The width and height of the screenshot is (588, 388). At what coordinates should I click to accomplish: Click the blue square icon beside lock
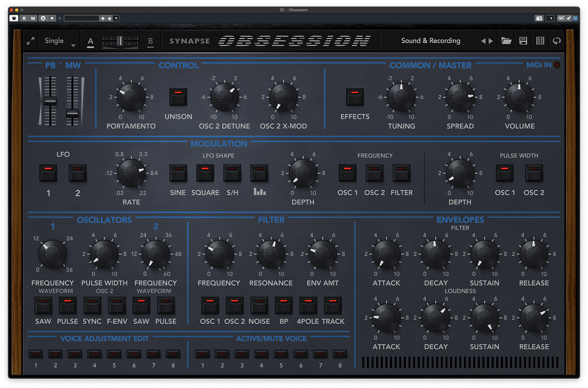coord(575,18)
